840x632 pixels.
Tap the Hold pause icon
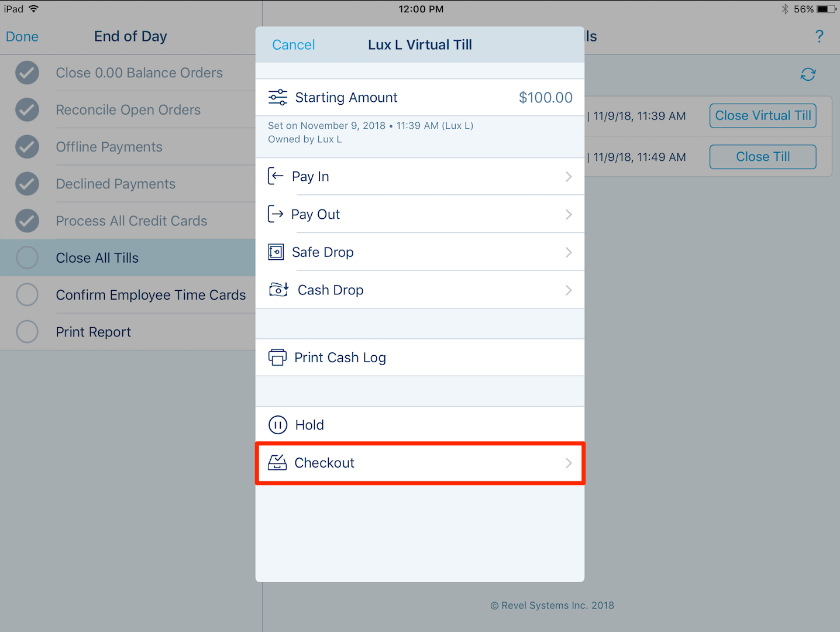click(x=278, y=425)
